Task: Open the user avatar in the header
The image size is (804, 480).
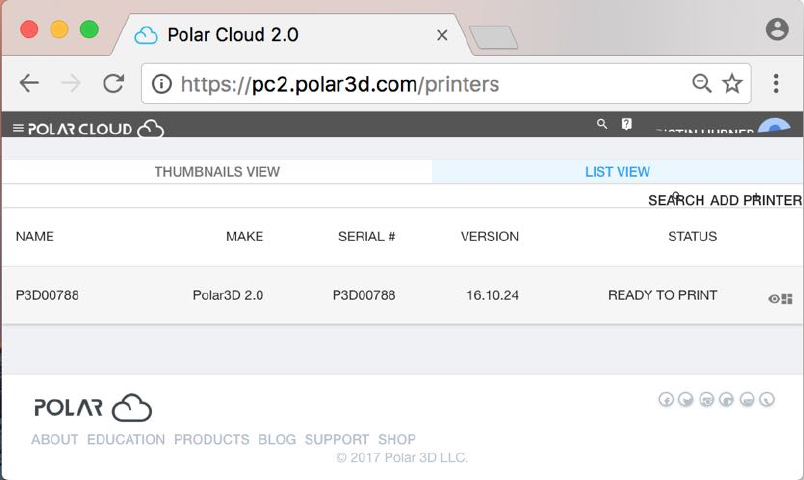Action: pyautogui.click(x=773, y=129)
